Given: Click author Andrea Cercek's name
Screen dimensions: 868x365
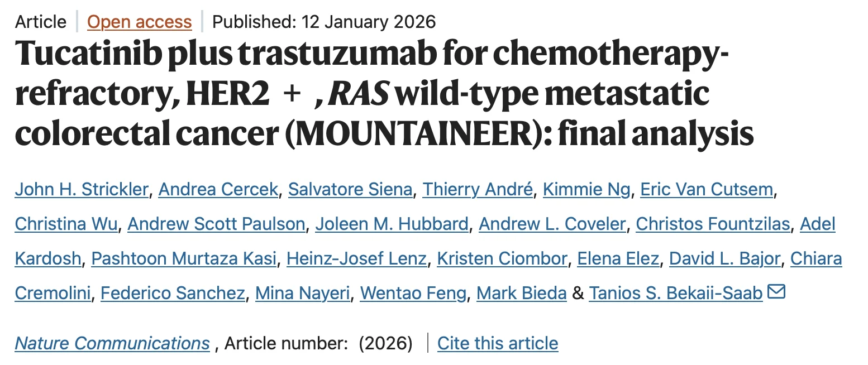Looking at the screenshot, I should click(x=218, y=190).
